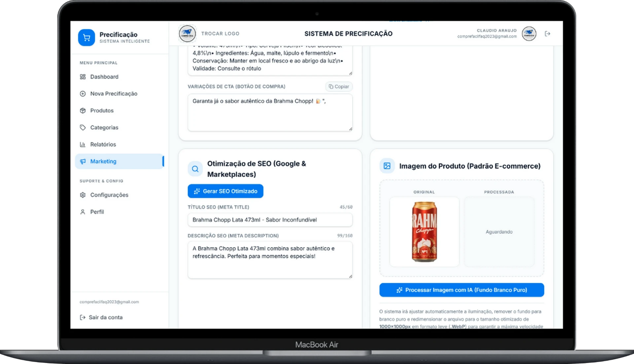Open the Produtos page

(120, 111)
